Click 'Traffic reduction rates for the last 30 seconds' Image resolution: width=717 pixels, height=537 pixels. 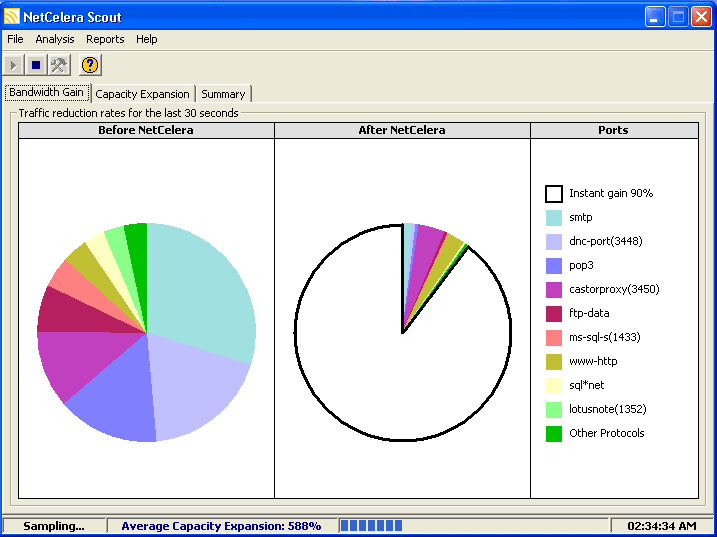click(128, 113)
